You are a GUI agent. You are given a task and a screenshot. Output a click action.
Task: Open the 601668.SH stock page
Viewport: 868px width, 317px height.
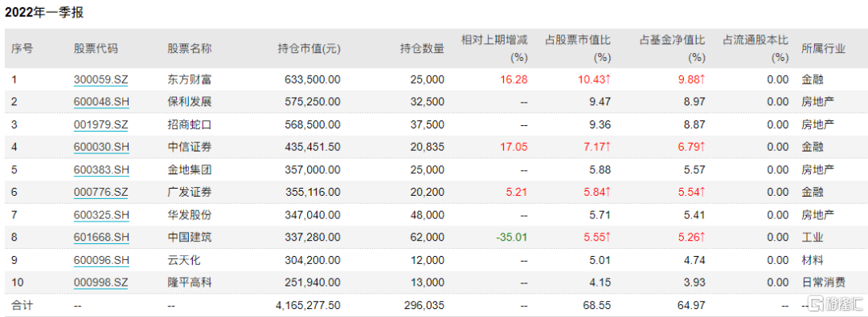click(100, 238)
